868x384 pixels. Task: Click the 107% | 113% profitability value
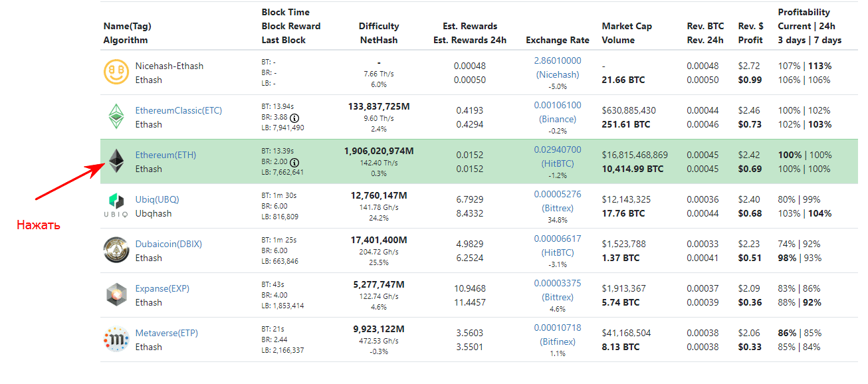tap(805, 66)
